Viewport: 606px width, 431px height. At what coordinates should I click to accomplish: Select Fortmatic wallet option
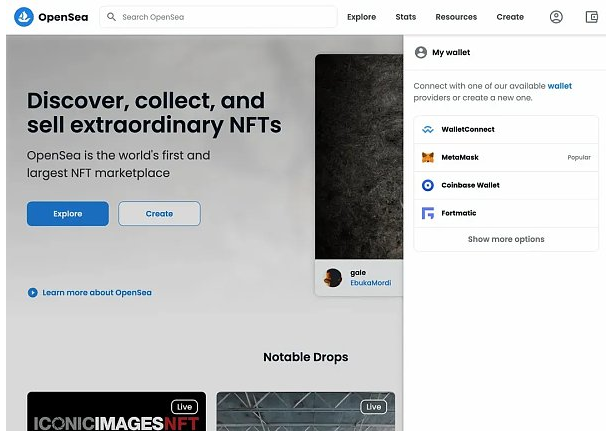coord(506,213)
